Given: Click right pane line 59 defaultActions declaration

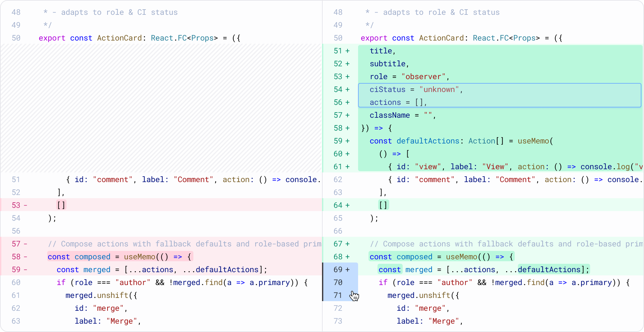Looking at the screenshot, I should coord(483,141).
